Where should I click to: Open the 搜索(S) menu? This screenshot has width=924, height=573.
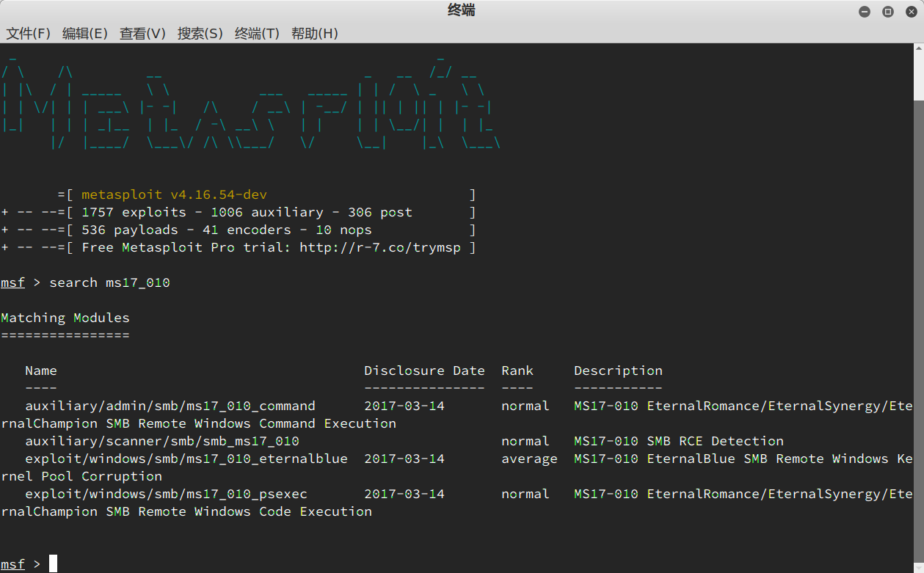(x=200, y=33)
